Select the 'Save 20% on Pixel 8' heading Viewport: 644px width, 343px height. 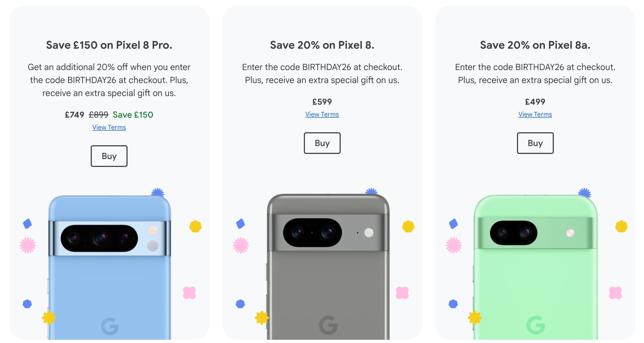(322, 45)
